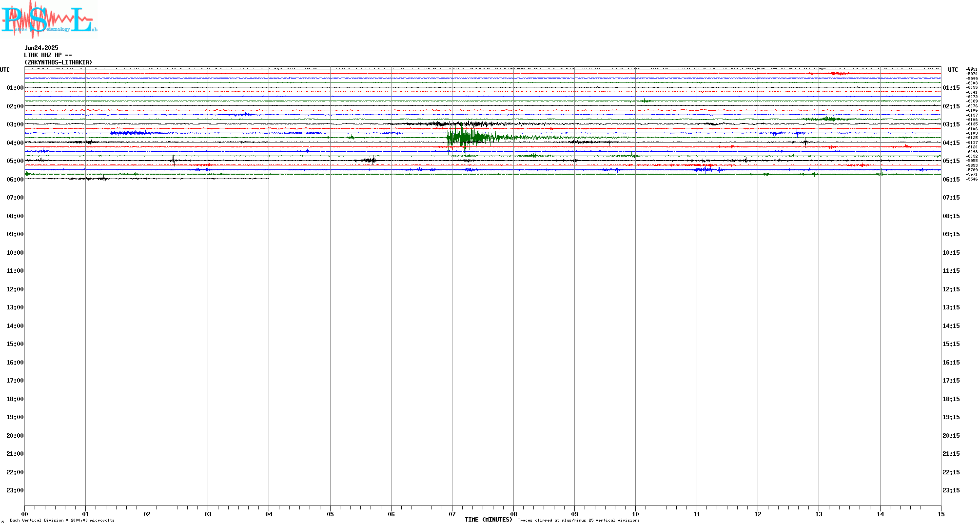The height and width of the screenshot is (527, 980).
Task: Click the PSL Patras Seismology Lab logo
Action: [x=49, y=19]
